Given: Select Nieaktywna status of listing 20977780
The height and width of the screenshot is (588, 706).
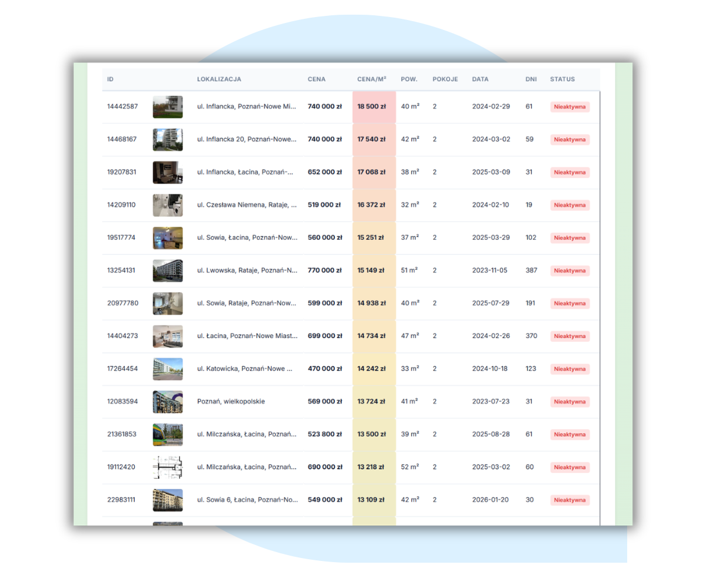Looking at the screenshot, I should point(570,303).
